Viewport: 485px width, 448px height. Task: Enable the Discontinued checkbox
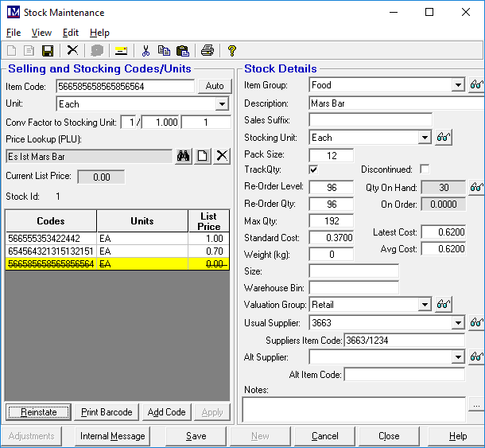425,169
